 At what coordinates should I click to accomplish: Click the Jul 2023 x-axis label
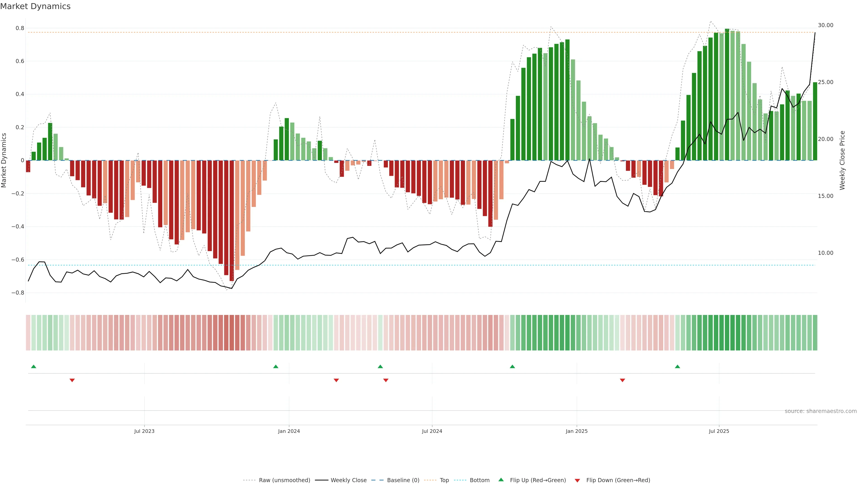click(144, 431)
